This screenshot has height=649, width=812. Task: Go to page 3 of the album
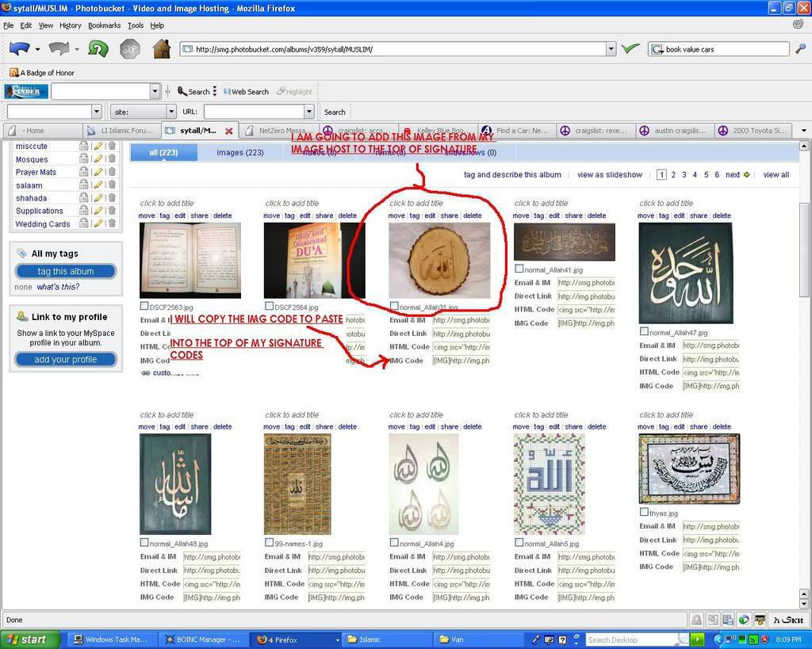(684, 175)
